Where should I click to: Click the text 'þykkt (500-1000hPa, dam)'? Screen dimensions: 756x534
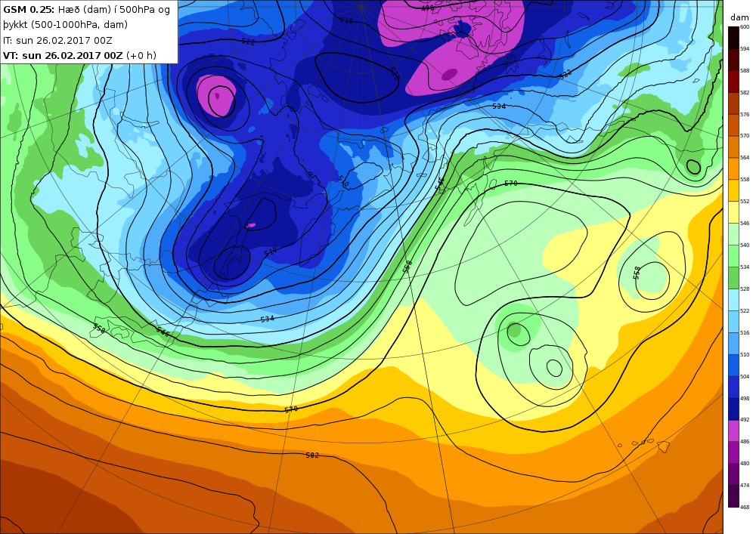pos(66,25)
